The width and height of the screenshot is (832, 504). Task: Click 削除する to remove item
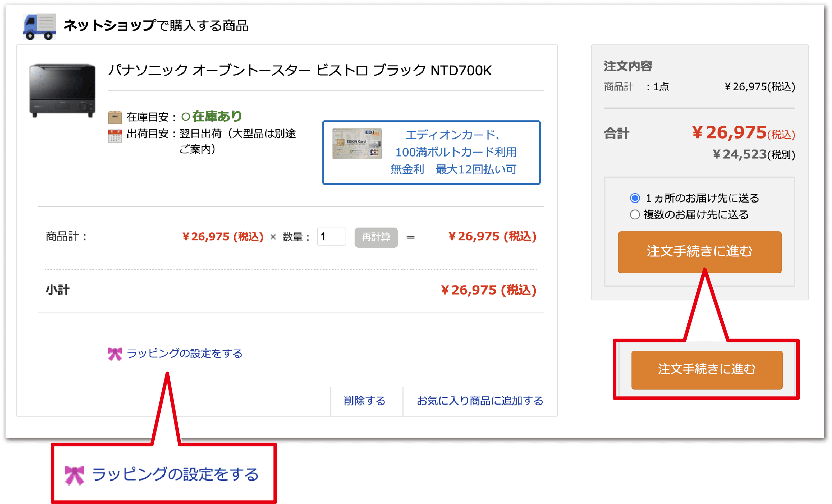[x=365, y=401]
